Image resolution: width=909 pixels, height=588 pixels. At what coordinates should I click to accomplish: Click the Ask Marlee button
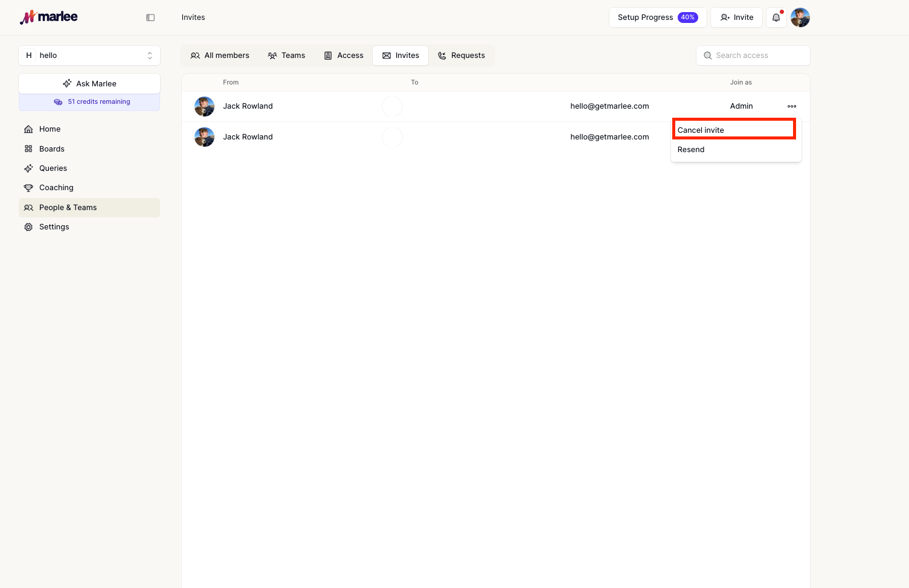tap(89, 83)
